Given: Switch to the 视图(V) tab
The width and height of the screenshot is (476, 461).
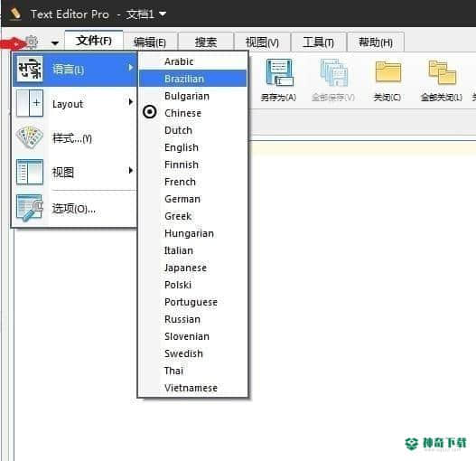Looking at the screenshot, I should click(x=262, y=42).
